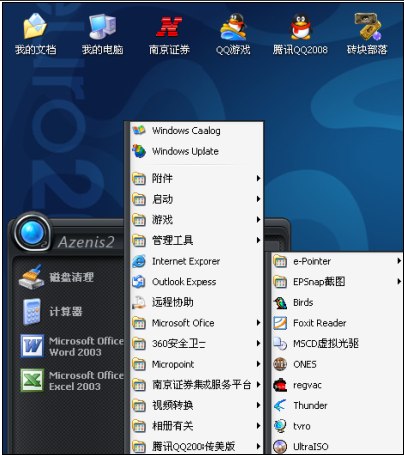Screen dimensions: 404x455
Task: Open the 我的电脑 desktop icon
Action: [x=102, y=27]
